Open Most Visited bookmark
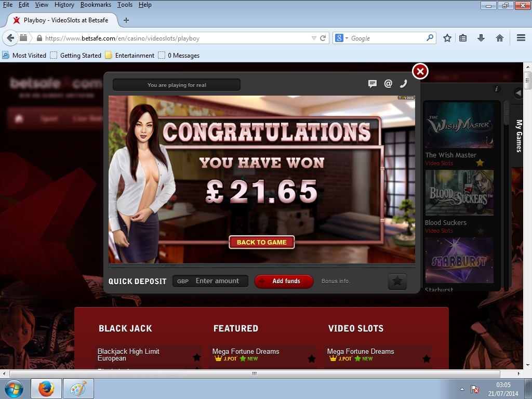Image resolution: width=532 pixels, height=399 pixels. [x=24, y=55]
